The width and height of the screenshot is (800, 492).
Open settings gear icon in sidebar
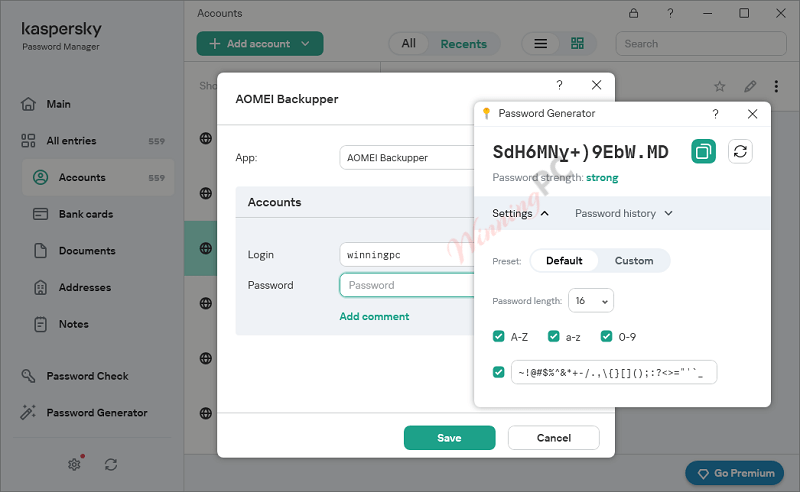pos(74,464)
